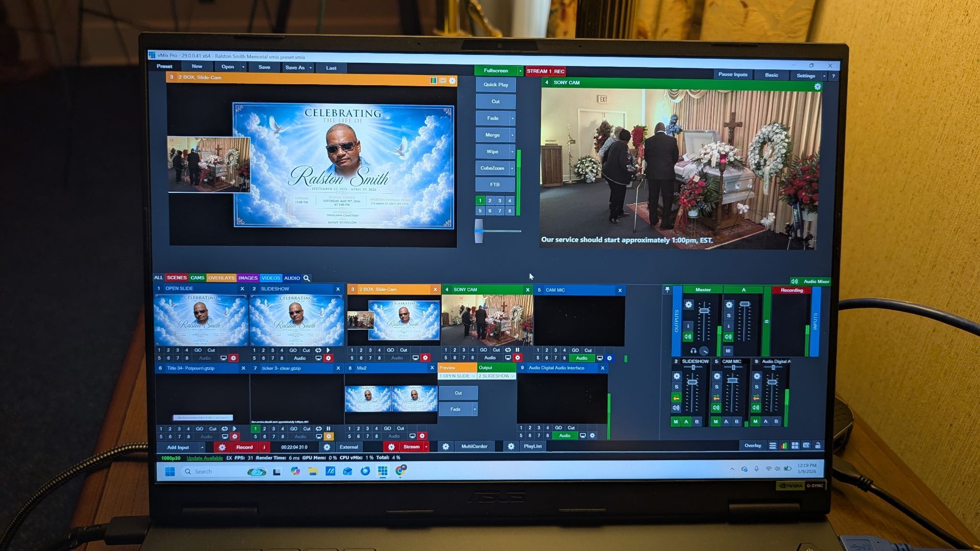Toggle CAM MIC channel mute speaker
980x551 pixels.
click(716, 408)
